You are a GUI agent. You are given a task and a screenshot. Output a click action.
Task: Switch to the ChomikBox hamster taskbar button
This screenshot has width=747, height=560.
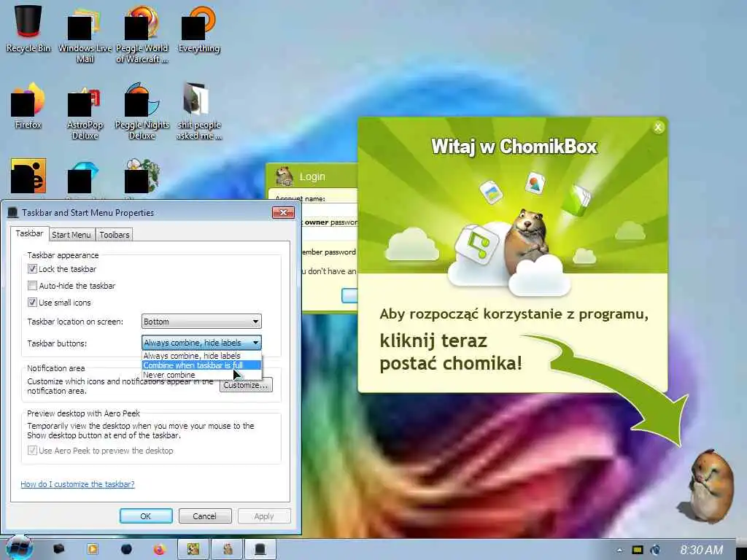click(x=228, y=550)
